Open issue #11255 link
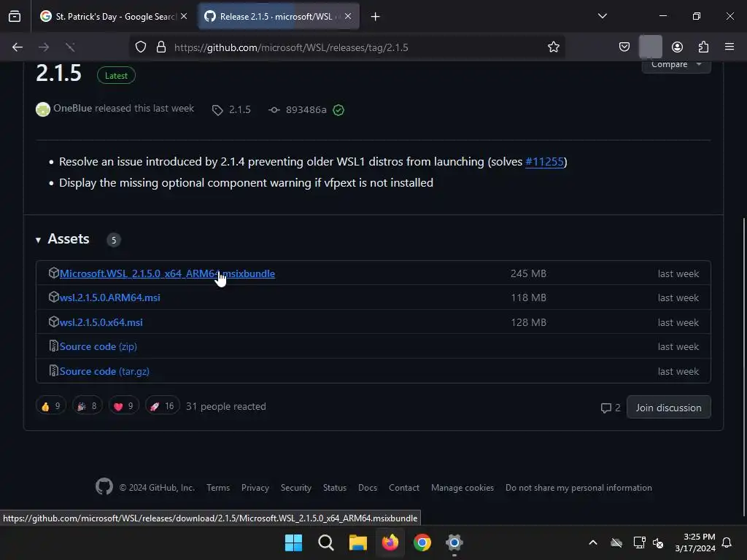This screenshot has width=747, height=560. pyautogui.click(x=544, y=162)
